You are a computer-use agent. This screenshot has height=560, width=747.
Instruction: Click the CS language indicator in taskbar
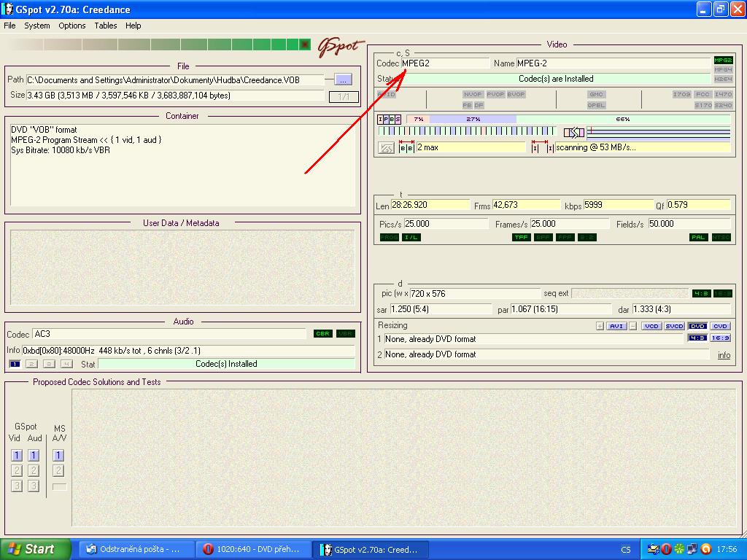(x=625, y=550)
